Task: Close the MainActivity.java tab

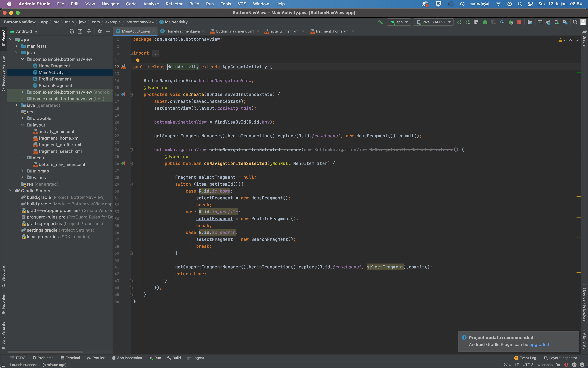Action: point(154,31)
